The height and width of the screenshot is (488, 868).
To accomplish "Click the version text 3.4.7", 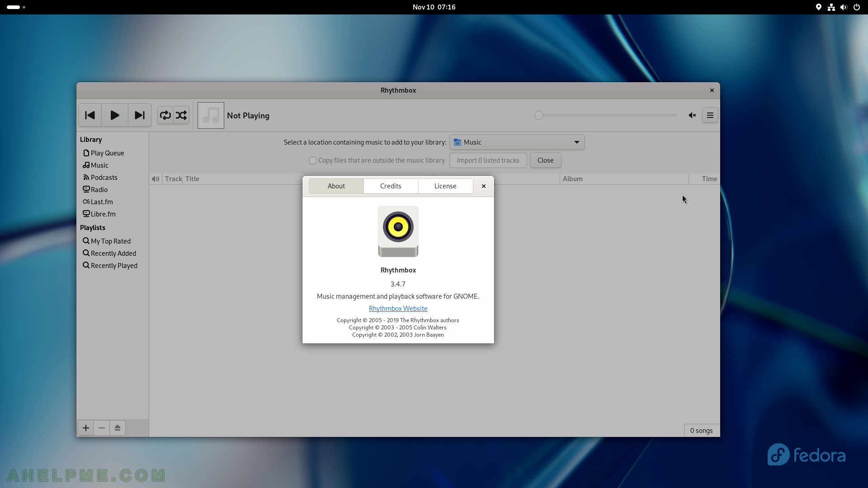I will [x=398, y=284].
